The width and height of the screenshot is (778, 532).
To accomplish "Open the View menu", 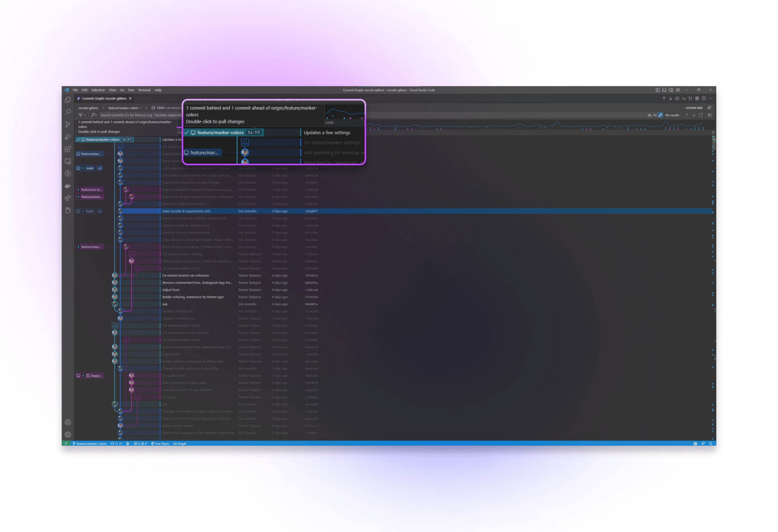I will point(112,90).
